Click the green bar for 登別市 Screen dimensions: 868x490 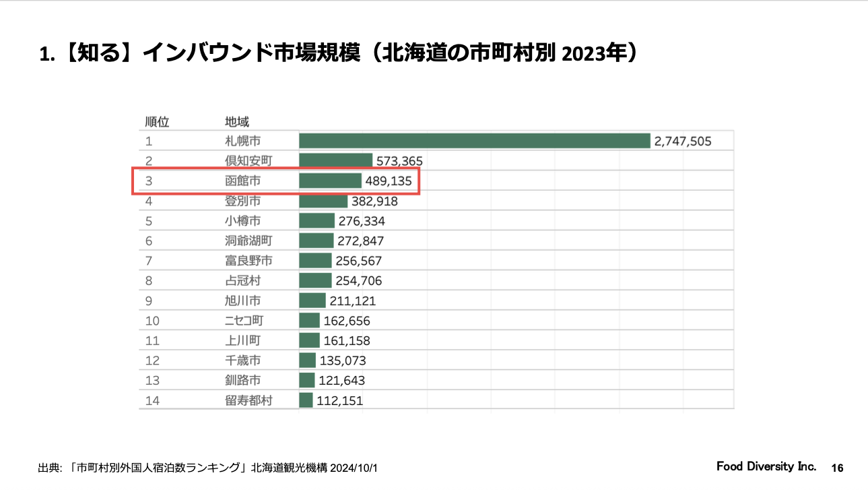(323, 201)
